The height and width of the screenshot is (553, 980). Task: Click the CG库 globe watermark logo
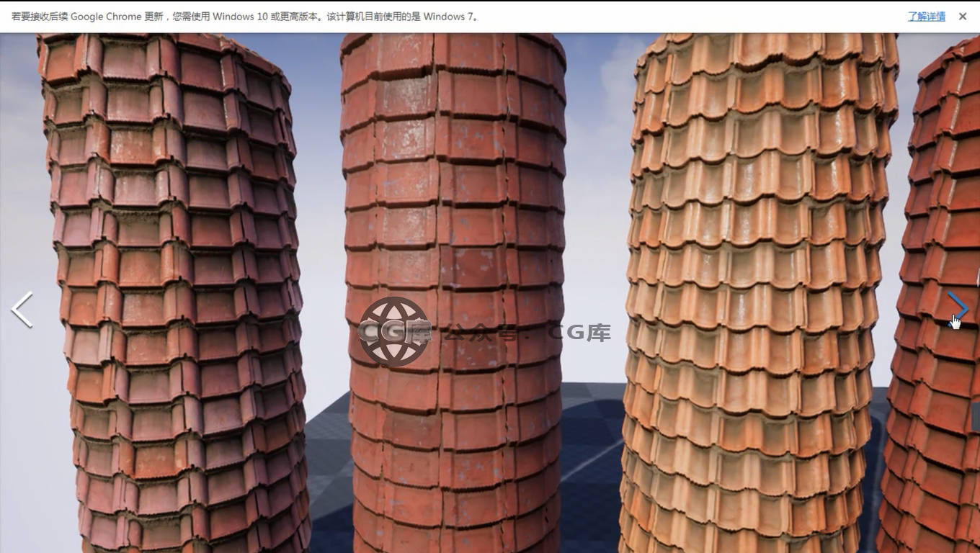click(393, 331)
